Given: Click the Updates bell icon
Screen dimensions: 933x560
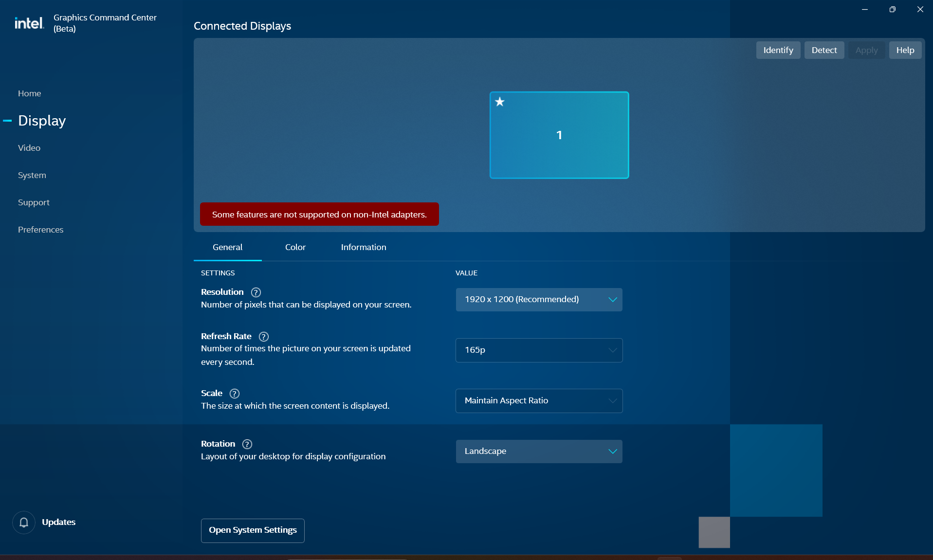Looking at the screenshot, I should point(24,523).
